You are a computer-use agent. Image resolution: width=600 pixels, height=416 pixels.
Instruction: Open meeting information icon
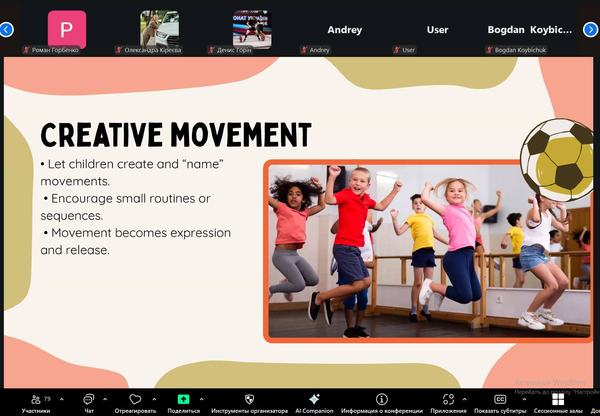381,398
